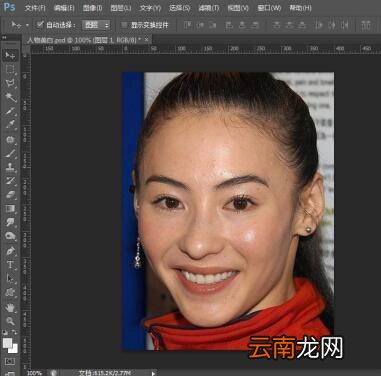Click Distribute Vertical Centers in options bar
This screenshot has width=381, height=376.
[x=289, y=25]
